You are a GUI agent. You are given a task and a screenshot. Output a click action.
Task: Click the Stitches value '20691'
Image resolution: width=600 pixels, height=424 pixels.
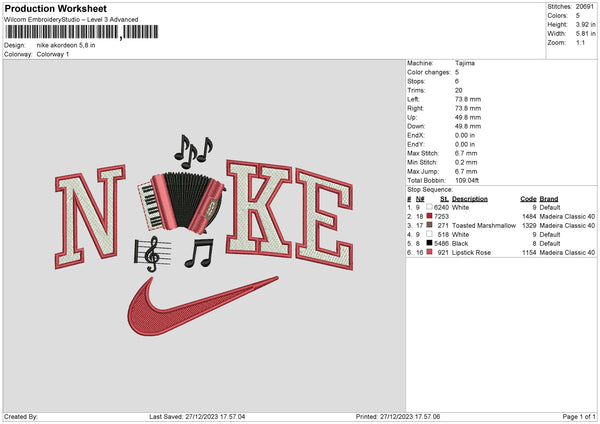[x=585, y=7]
